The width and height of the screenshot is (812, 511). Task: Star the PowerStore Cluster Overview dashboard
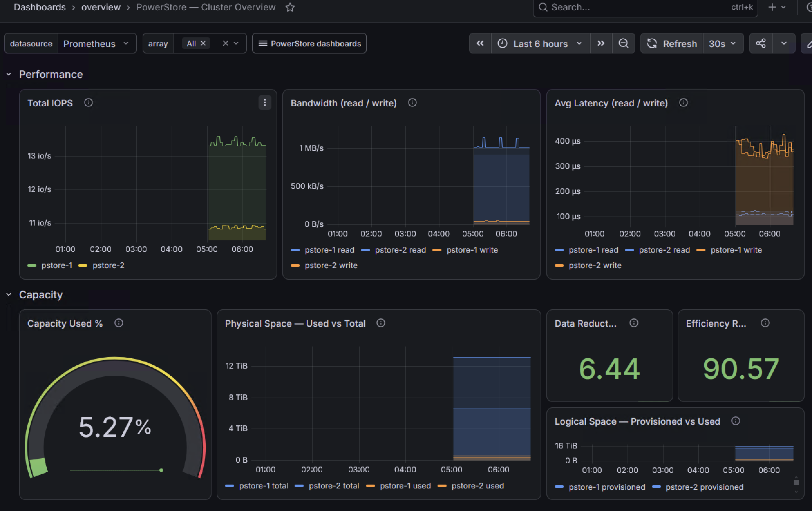pos(290,7)
